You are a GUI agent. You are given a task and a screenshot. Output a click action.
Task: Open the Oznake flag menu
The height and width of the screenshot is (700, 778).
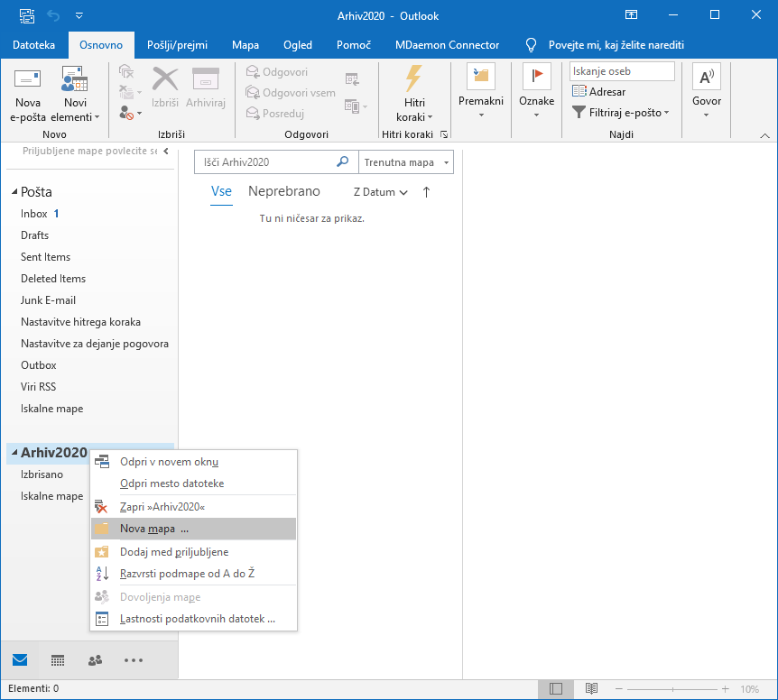536,92
